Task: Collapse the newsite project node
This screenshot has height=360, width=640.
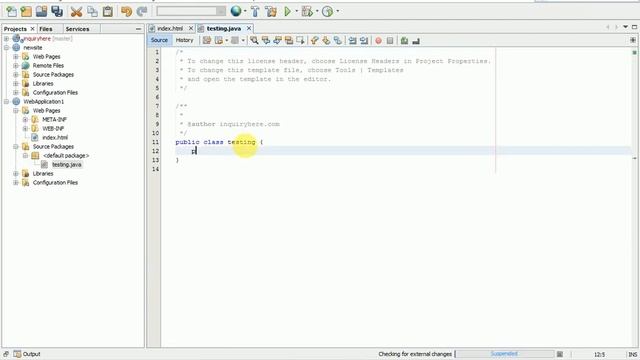Action: tap(6, 48)
